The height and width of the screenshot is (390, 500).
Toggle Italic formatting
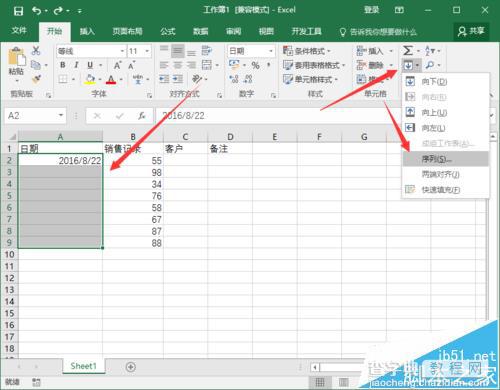[76, 65]
